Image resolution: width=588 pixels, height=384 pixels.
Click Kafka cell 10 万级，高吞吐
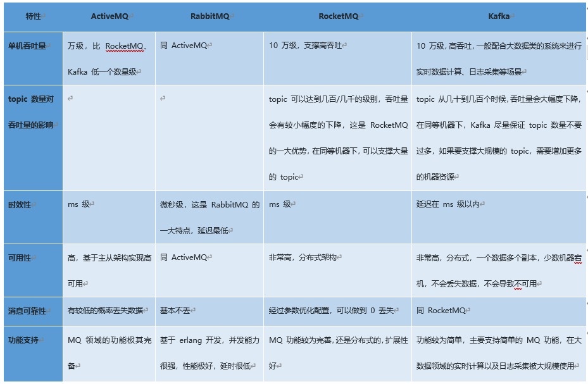[499, 58]
